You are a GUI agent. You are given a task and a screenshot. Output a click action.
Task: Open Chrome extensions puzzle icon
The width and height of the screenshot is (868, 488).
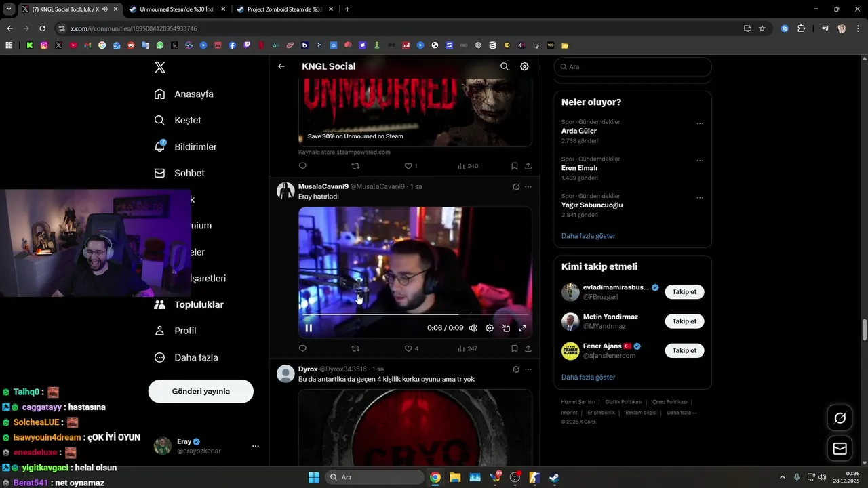(x=802, y=28)
